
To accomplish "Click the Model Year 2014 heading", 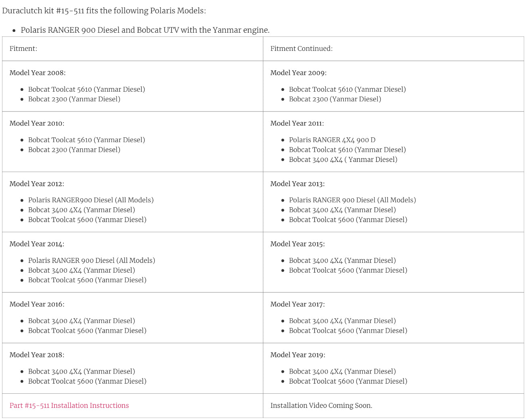I will 37,244.
